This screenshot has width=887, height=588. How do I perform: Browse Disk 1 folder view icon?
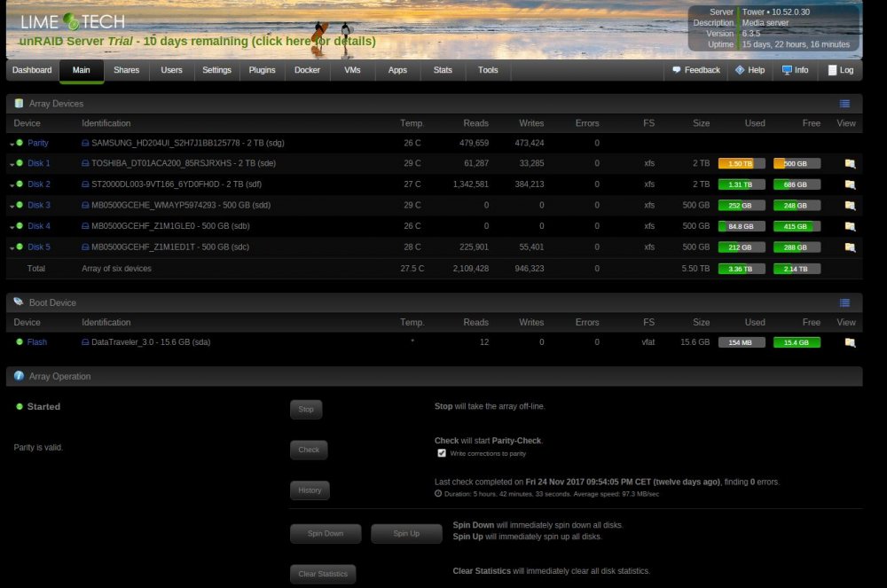point(850,163)
